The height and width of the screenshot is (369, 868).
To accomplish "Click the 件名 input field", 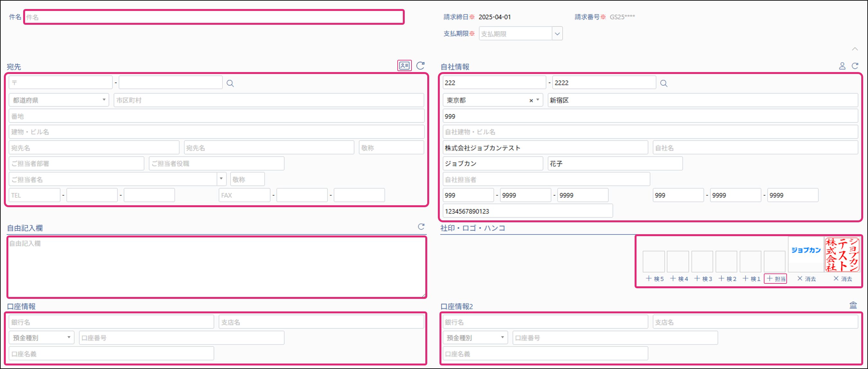I will (x=214, y=17).
